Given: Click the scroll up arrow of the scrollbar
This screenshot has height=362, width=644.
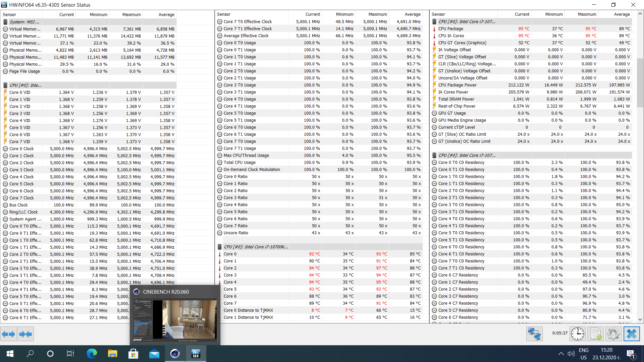Looking at the screenshot, I should (x=640, y=14).
